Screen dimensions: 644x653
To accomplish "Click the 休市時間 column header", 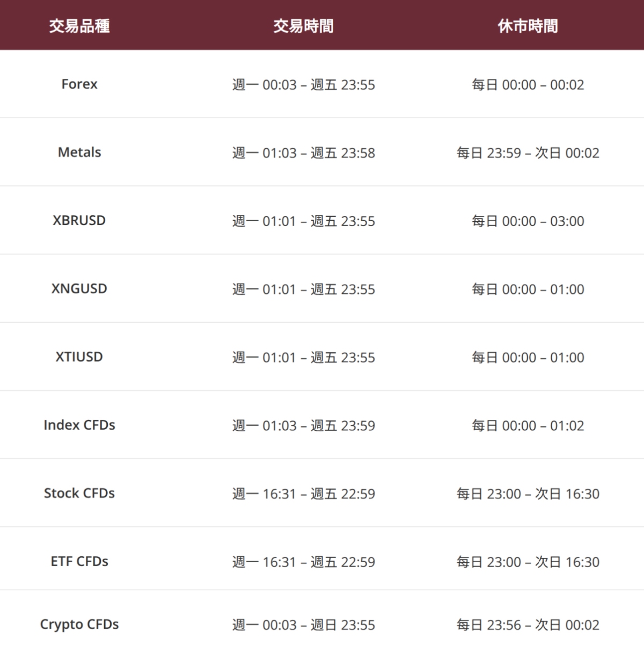I will 528,26.
